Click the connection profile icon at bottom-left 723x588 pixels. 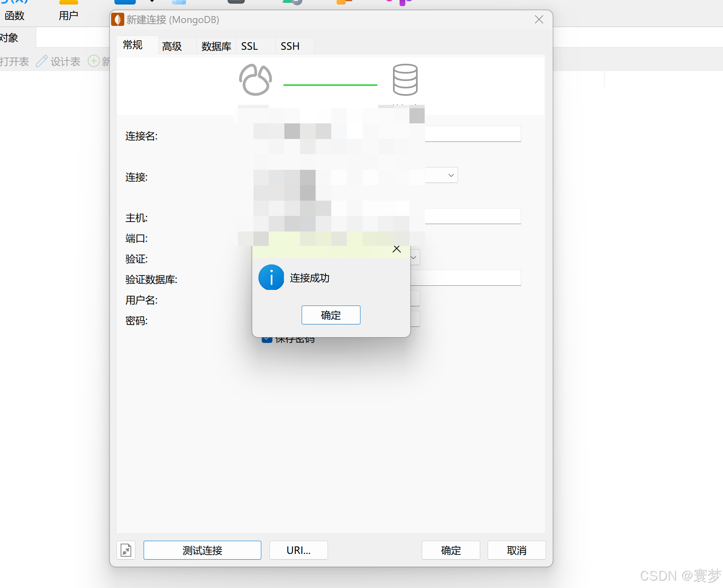pos(126,550)
